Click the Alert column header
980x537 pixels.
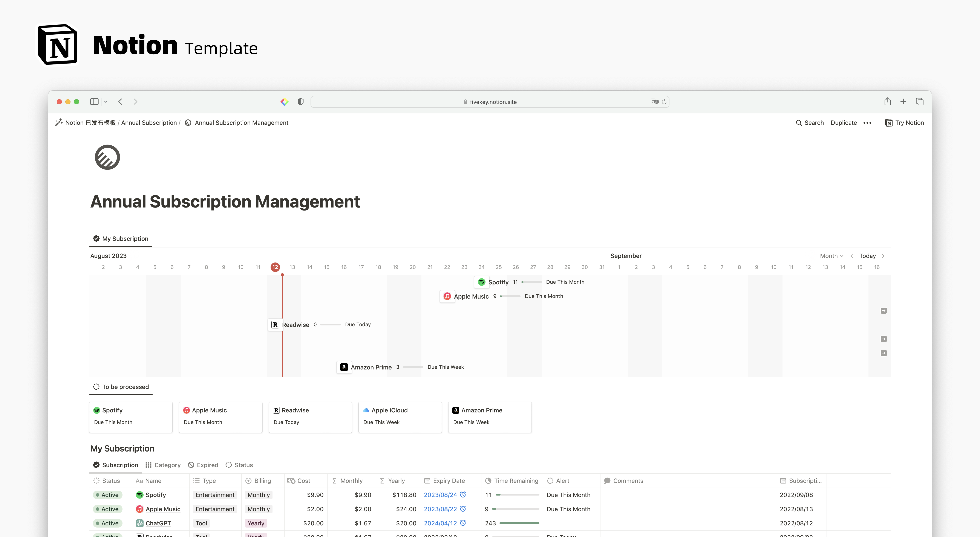pyautogui.click(x=571, y=481)
